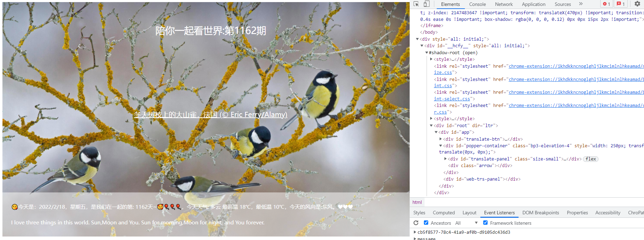Image resolution: width=644 pixels, height=240 pixels.
Task: Switch to the Network tab
Action: point(504,4)
